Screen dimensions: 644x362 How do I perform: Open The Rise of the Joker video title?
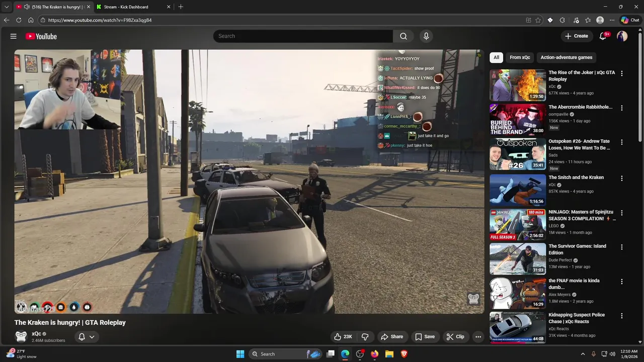coord(582,76)
